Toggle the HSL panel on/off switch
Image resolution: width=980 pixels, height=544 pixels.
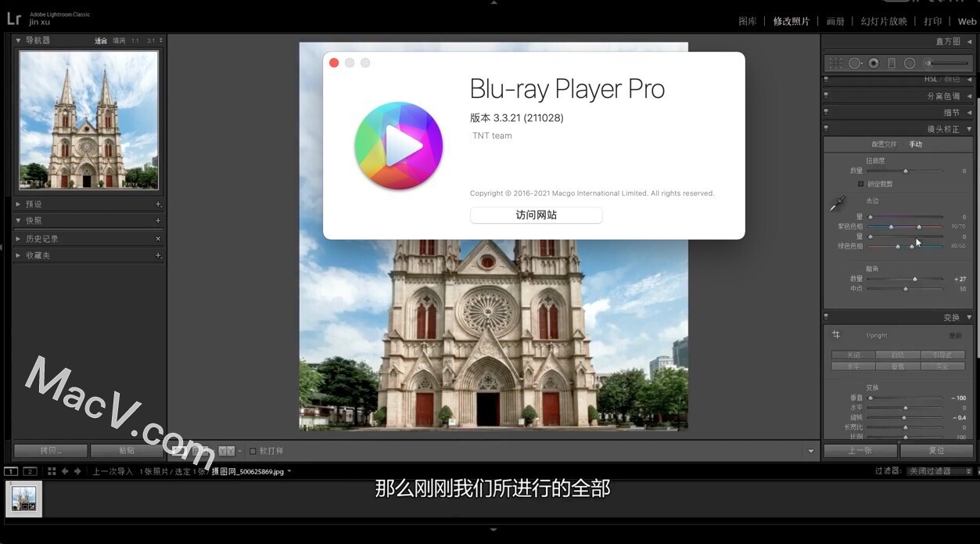point(827,79)
